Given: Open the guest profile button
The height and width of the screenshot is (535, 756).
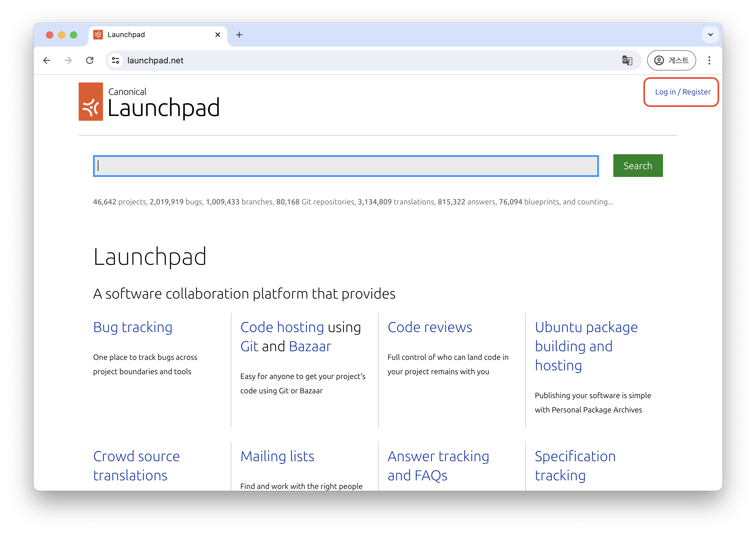Looking at the screenshot, I should coord(671,60).
